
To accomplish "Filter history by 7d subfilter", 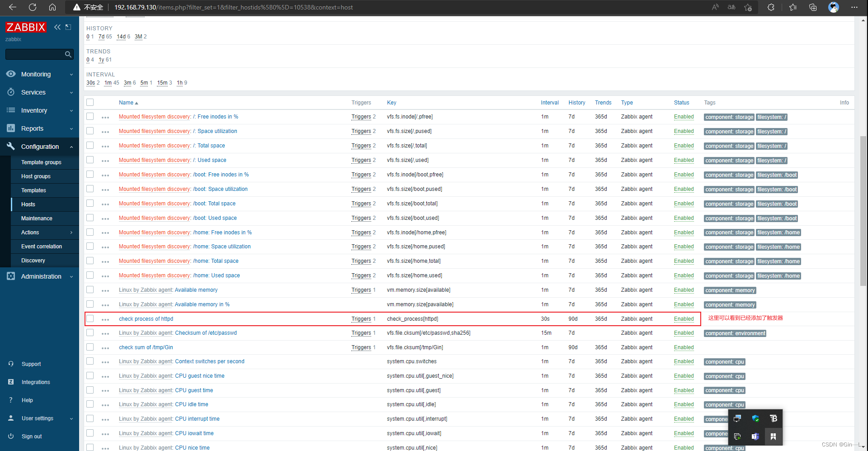I will click(101, 37).
